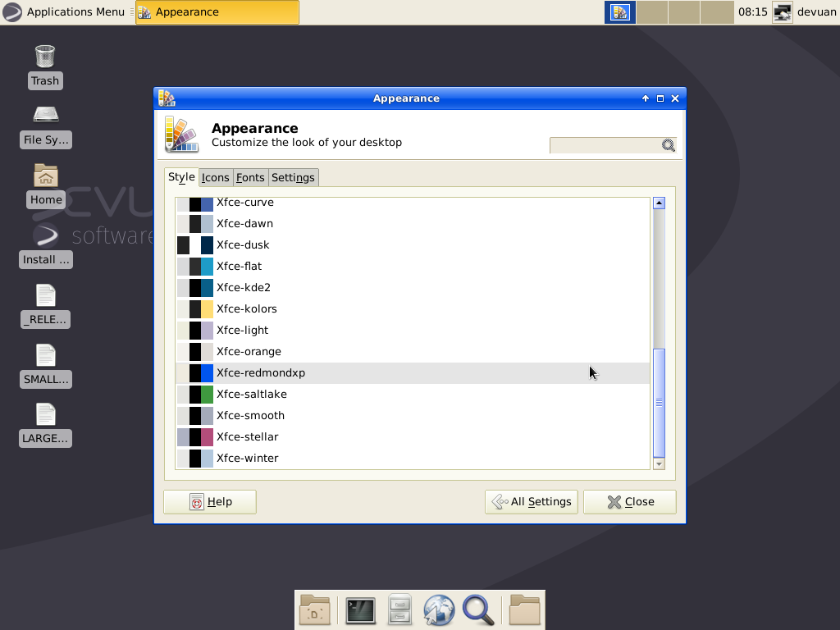The width and height of the screenshot is (840, 630).
Task: Click the display icon beside devuan in the tray
Action: [781, 12]
